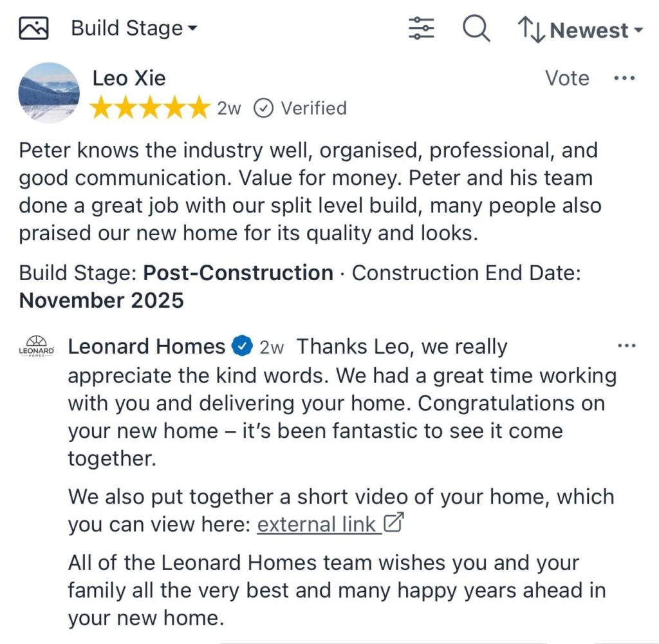Click the sort arrows icon
Screen dimensions: 659x644
pyautogui.click(x=532, y=30)
